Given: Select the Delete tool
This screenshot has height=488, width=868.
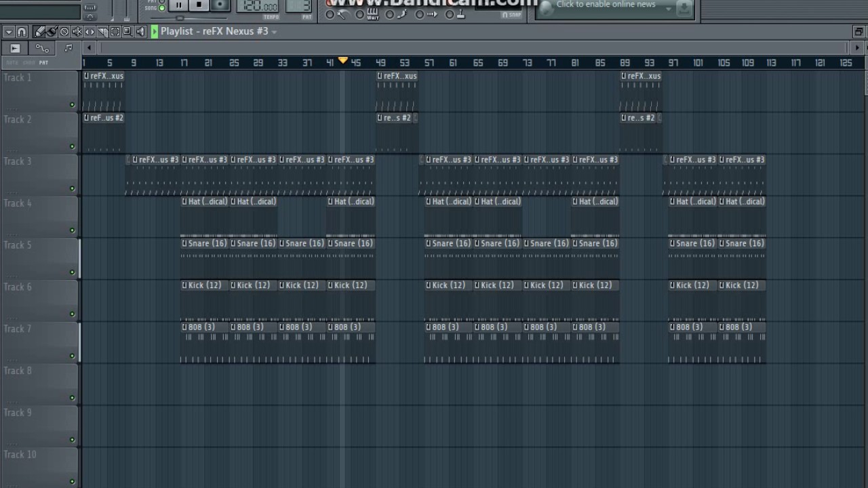Looking at the screenshot, I should click(64, 31).
